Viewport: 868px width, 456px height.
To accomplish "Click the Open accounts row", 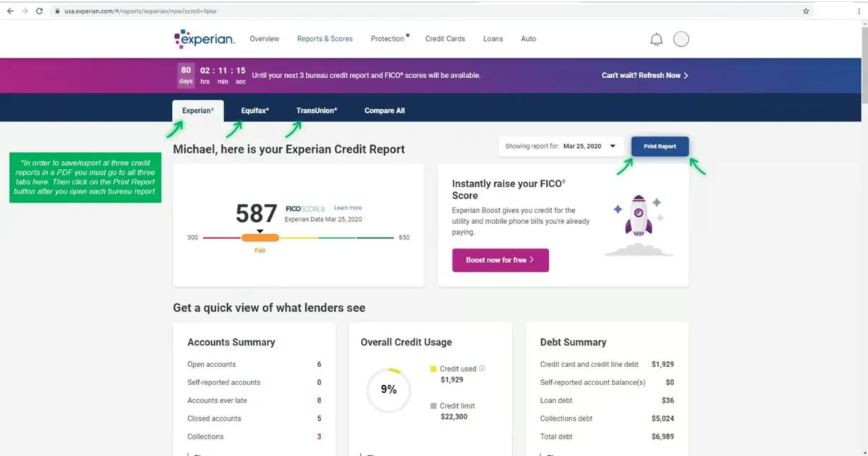I will (255, 364).
